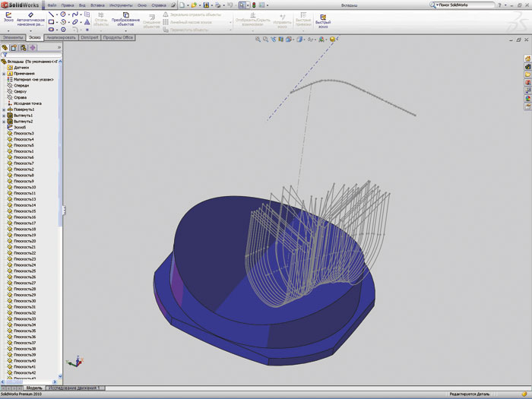Switch to the Элементы tab
The image size is (532, 399).
(x=13, y=36)
